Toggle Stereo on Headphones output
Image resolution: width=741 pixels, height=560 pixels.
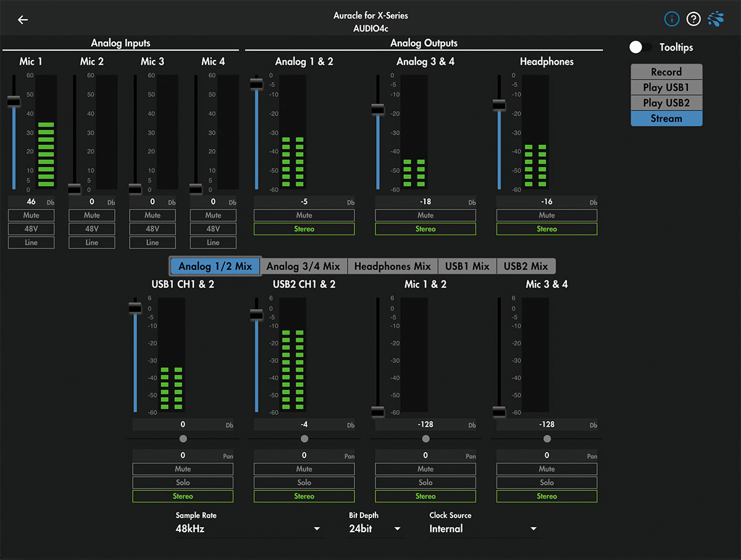click(x=547, y=229)
